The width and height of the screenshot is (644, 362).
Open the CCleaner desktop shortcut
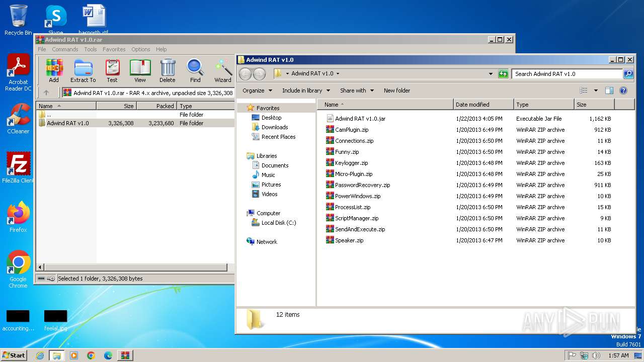point(18,119)
